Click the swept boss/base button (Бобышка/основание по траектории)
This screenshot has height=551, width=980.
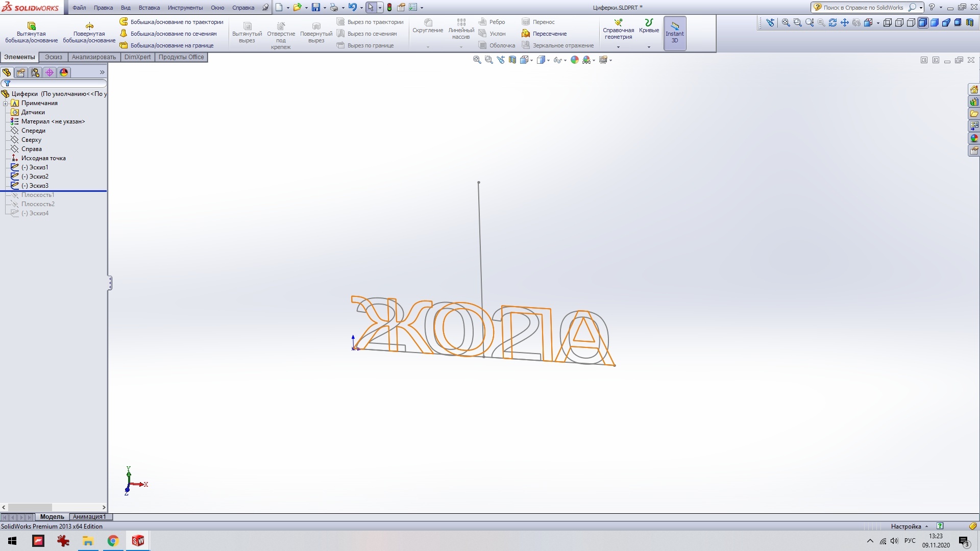point(171,22)
